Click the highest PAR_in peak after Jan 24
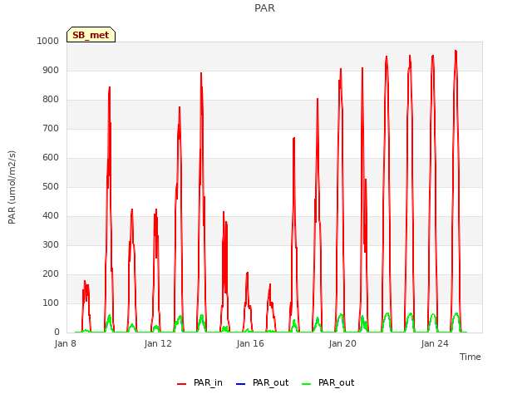 pyautogui.click(x=456, y=51)
